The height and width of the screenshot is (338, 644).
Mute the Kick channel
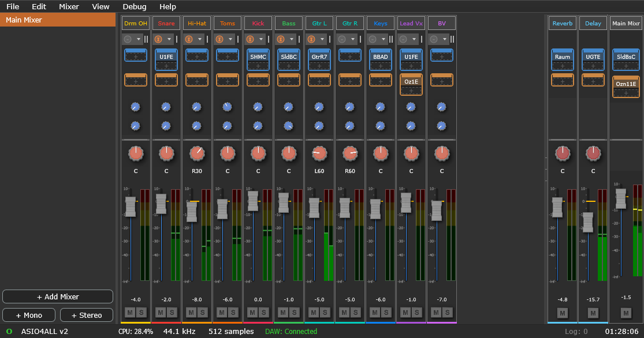click(252, 313)
